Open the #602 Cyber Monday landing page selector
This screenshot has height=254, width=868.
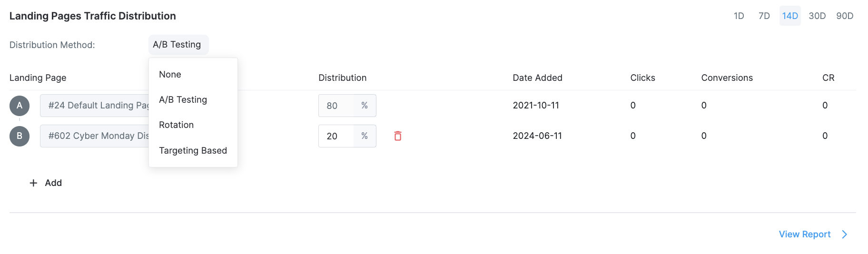95,136
